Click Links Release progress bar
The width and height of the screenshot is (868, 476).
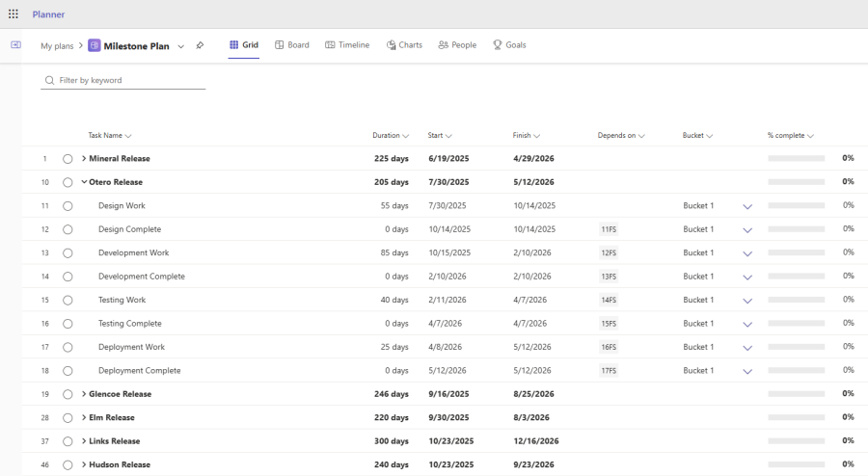796,441
